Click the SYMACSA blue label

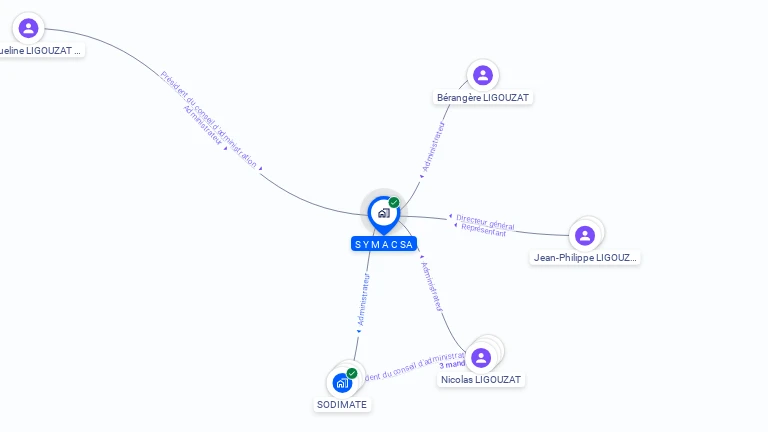384,244
